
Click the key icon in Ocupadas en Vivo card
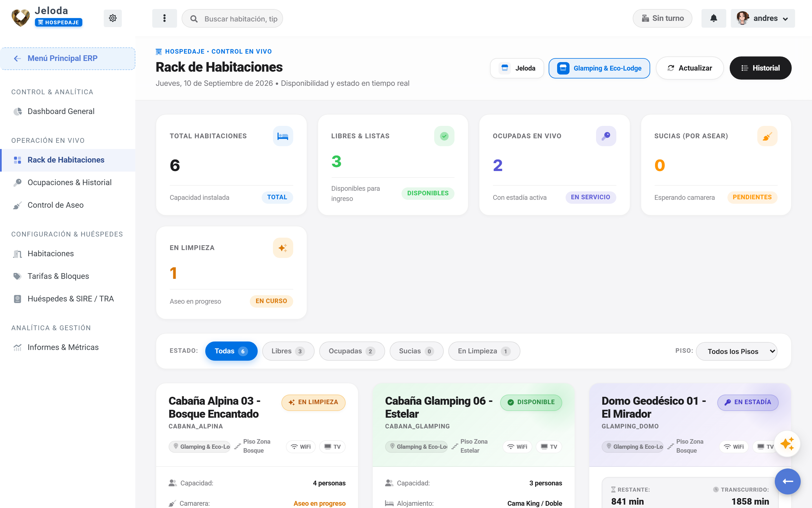(x=606, y=136)
